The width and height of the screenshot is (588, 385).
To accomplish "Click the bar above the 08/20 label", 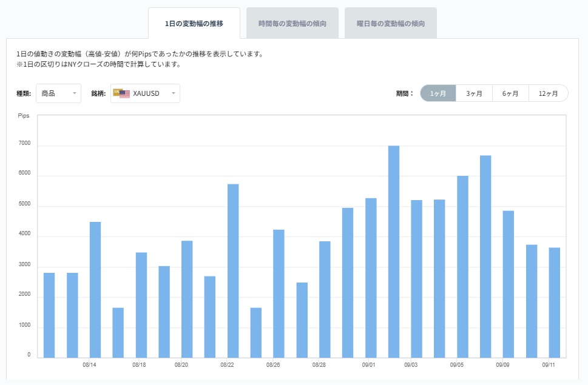I will pos(187,300).
